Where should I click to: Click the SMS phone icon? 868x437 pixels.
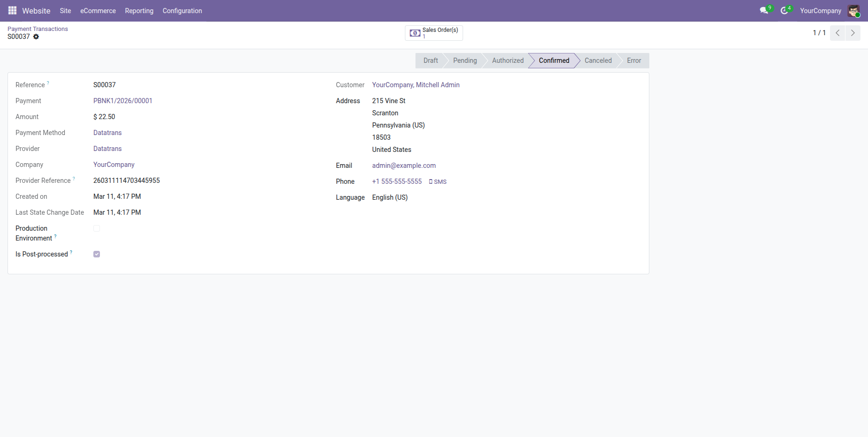431,181
